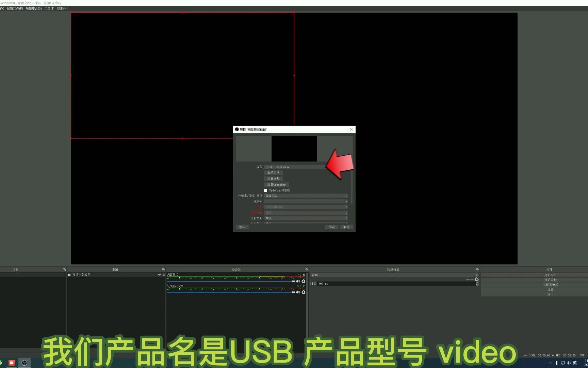
Task: Lock the 视频捕获设备 source
Action: (x=164, y=274)
